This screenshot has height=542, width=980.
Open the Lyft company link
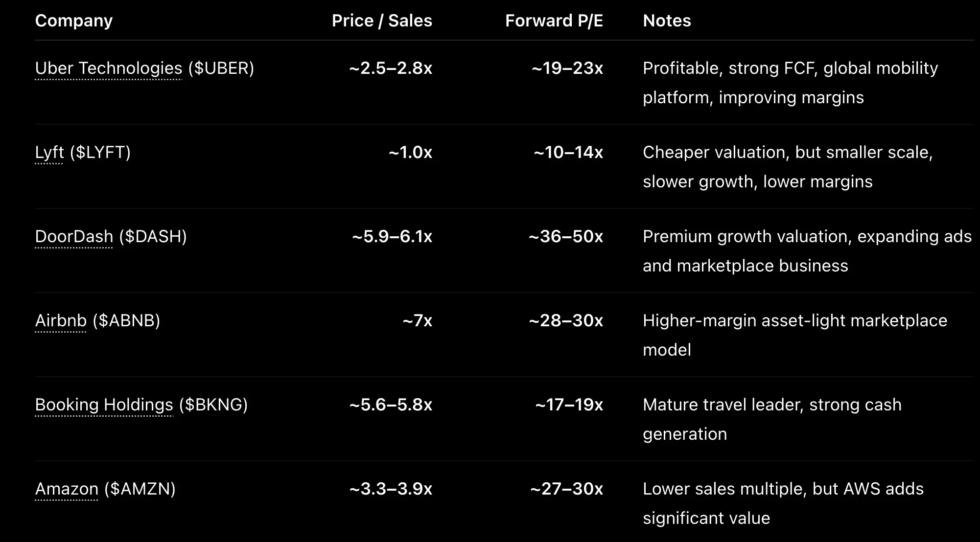49,153
